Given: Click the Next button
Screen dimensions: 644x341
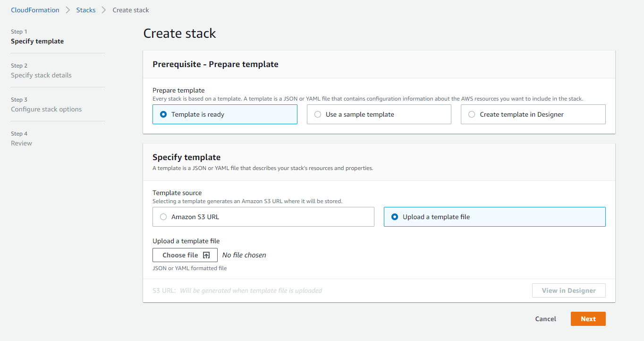Looking at the screenshot, I should pyautogui.click(x=588, y=318).
